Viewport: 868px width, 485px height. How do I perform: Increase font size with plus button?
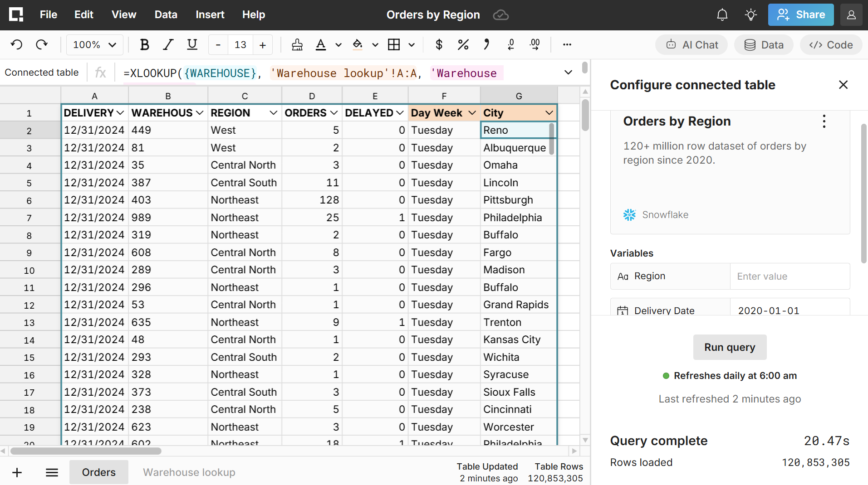[x=263, y=44]
